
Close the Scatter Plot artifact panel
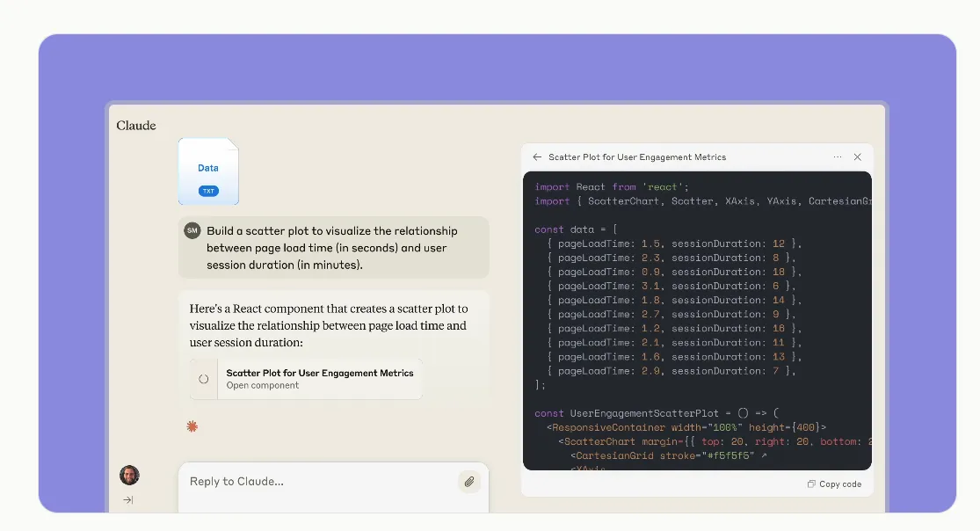pyautogui.click(x=858, y=157)
